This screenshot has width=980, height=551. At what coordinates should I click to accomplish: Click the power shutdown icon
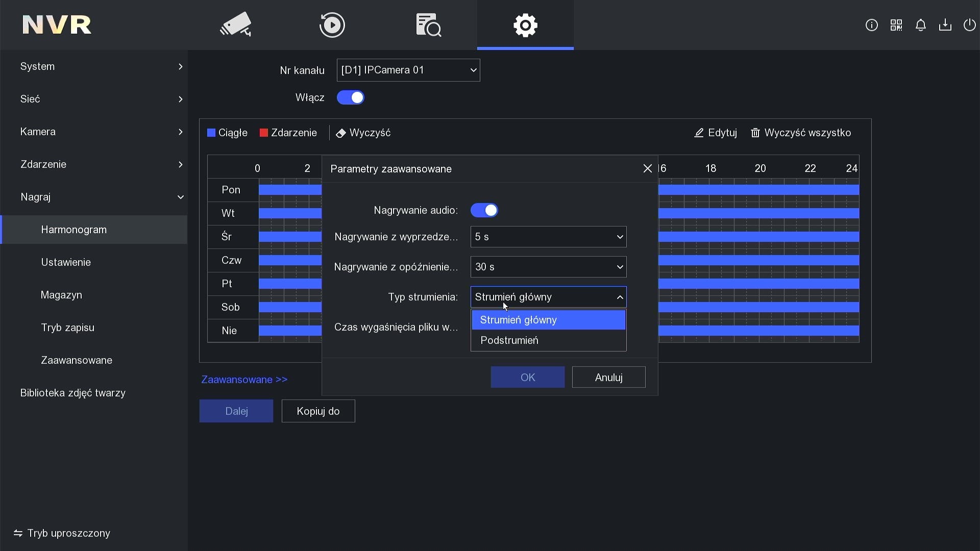click(969, 25)
